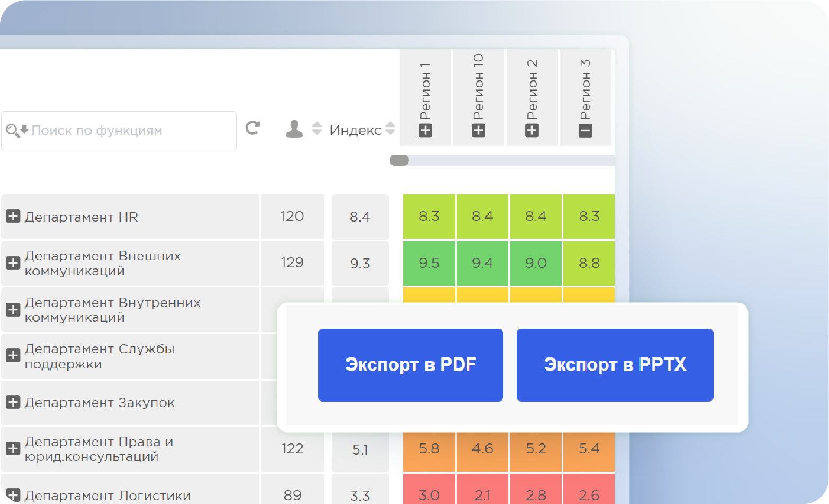829x504 pixels.
Task: Expand Департамент Права и юрид.консультаций row
Action: pyautogui.click(x=13, y=448)
